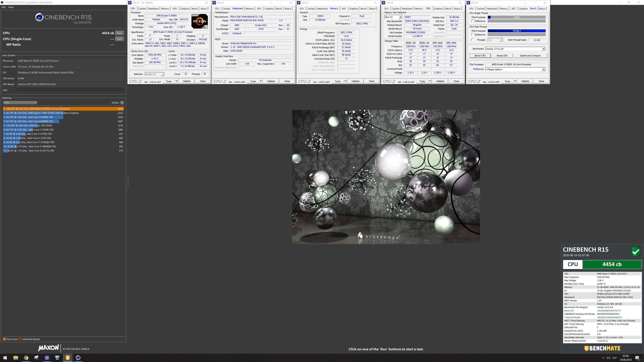Open About tab in the CPU-Z Bench window
This screenshot has width=644, height=362.
pos(542,9)
